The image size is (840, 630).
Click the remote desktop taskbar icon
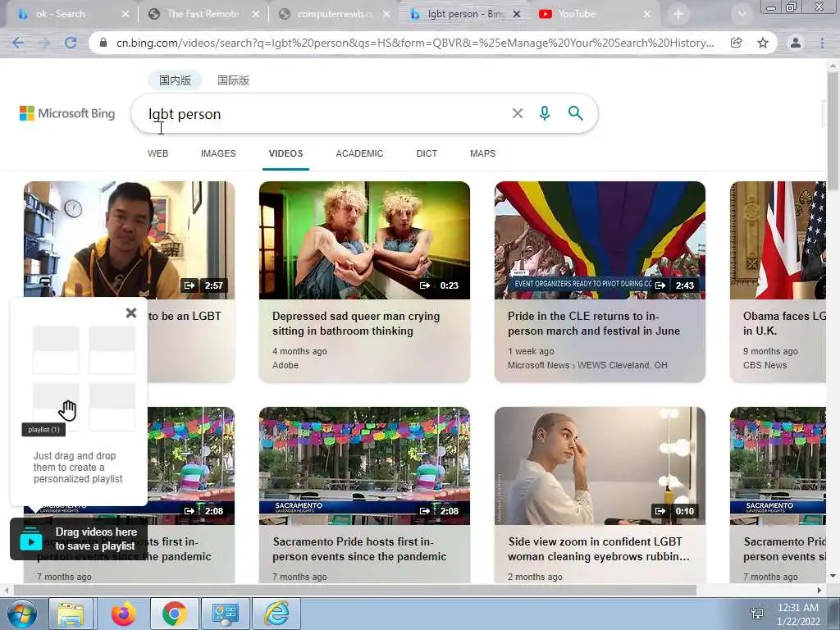pos(225,614)
